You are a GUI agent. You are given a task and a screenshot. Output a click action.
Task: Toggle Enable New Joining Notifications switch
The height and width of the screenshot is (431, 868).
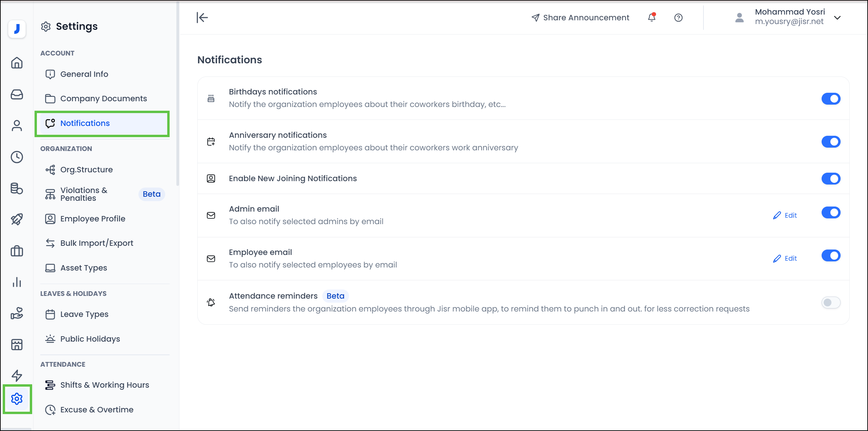tap(831, 178)
